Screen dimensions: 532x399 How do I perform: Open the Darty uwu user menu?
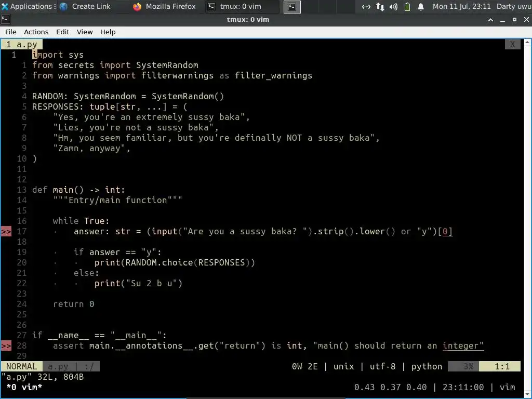514,6
